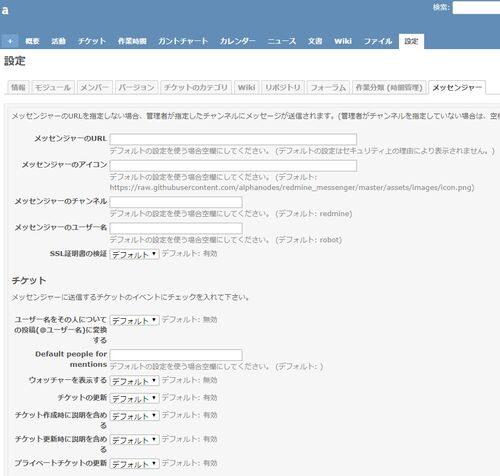This screenshot has height=476, width=500.
Task: Open the 作業時間 menu tab
Action: (x=132, y=41)
